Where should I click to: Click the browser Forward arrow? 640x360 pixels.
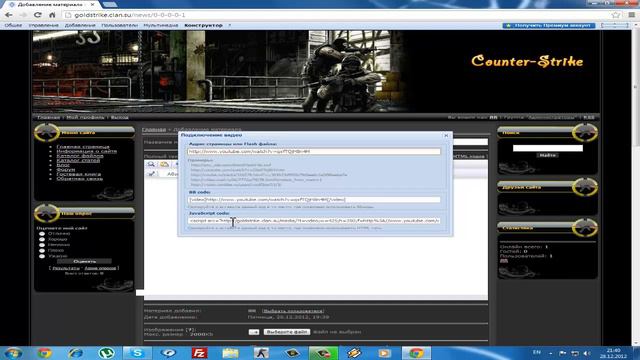coord(23,15)
